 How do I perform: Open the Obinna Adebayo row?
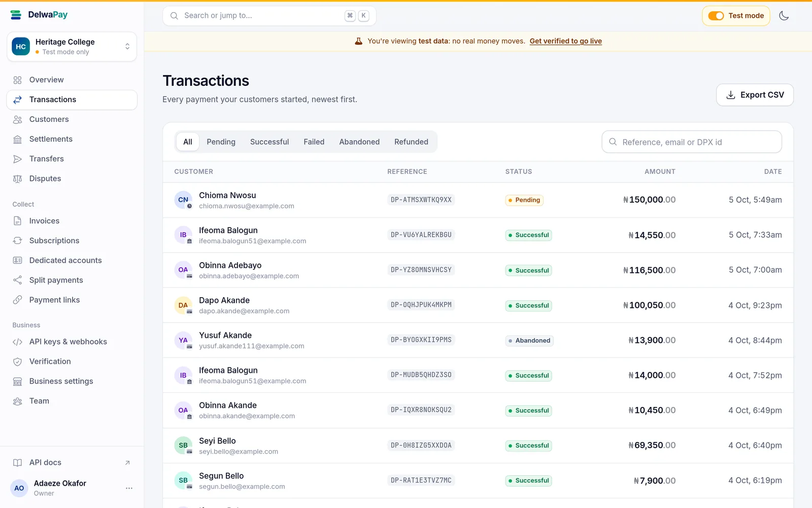(478, 270)
